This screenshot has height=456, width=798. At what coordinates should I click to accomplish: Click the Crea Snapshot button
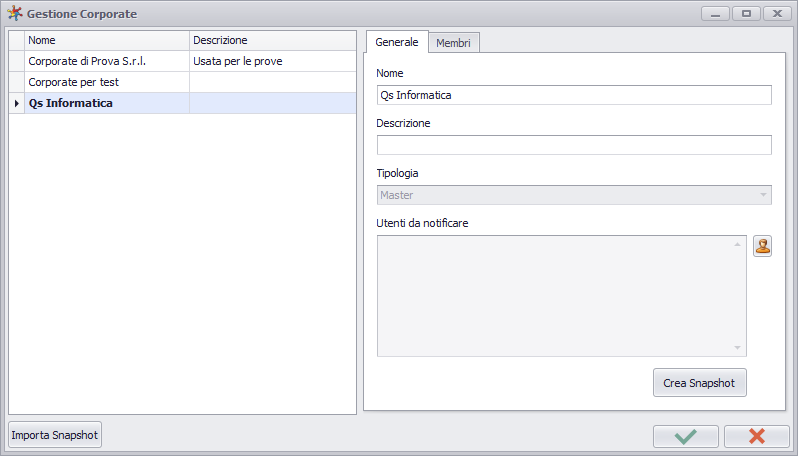click(x=699, y=383)
